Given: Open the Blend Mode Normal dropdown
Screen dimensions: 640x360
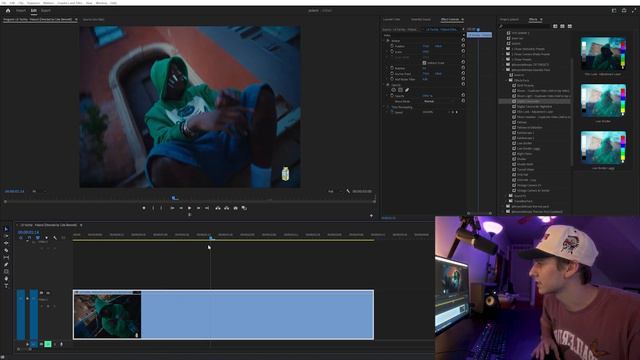Looking at the screenshot, I should tap(439, 101).
